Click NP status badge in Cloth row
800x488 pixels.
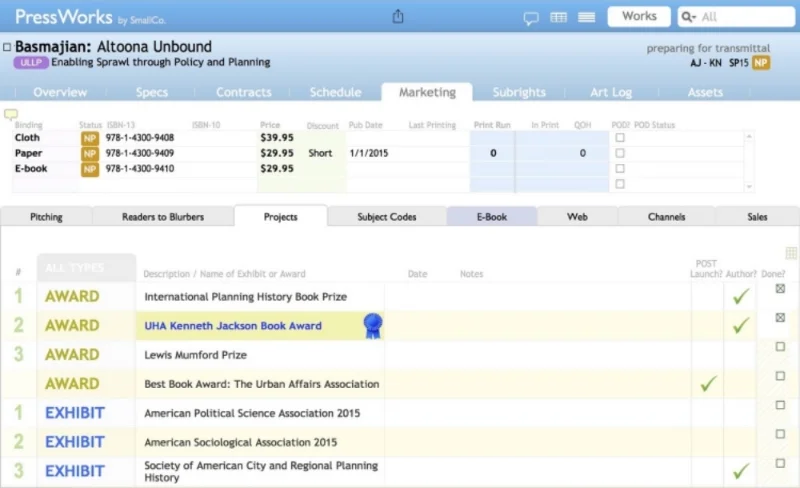(90, 138)
